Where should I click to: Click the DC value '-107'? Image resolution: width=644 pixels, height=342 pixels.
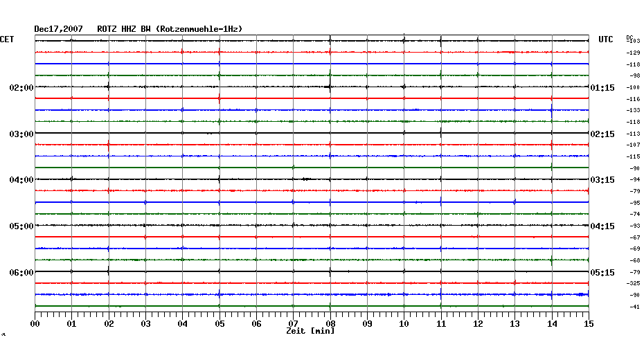[633, 145]
